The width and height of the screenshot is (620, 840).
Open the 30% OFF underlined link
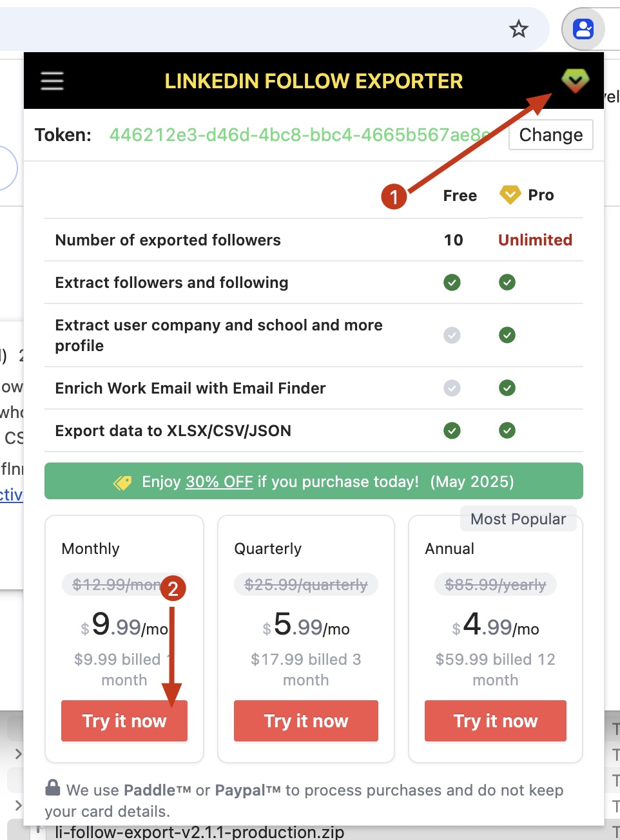coord(219,481)
